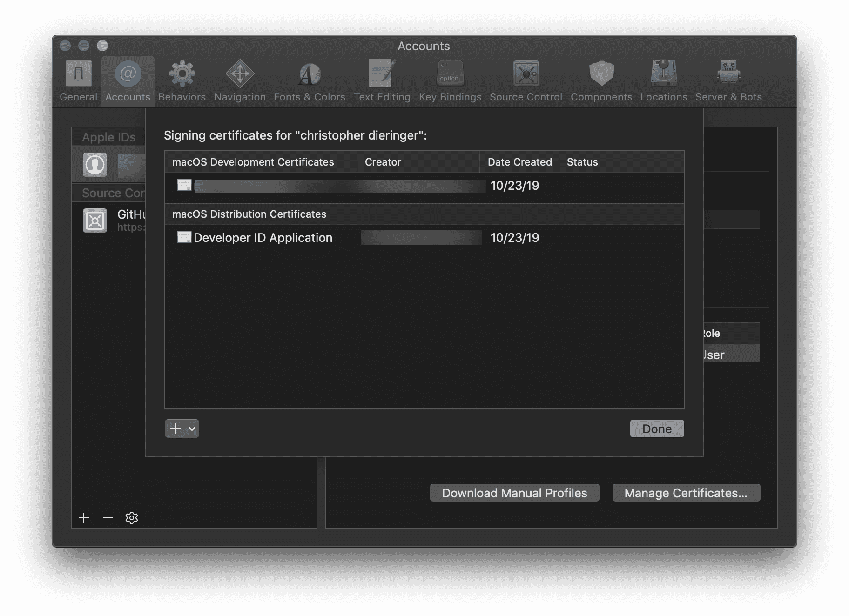Open the General preferences pane
This screenshot has width=849, height=616.
point(78,81)
